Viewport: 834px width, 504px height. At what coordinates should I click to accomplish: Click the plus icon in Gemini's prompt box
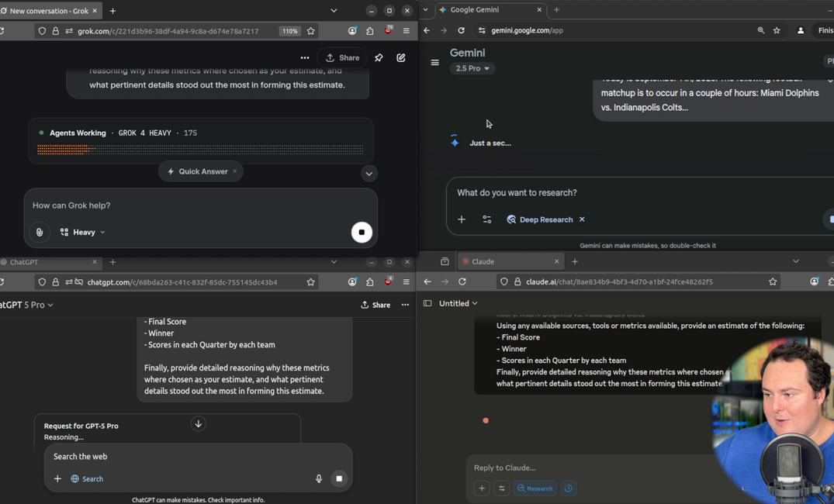[462, 219]
